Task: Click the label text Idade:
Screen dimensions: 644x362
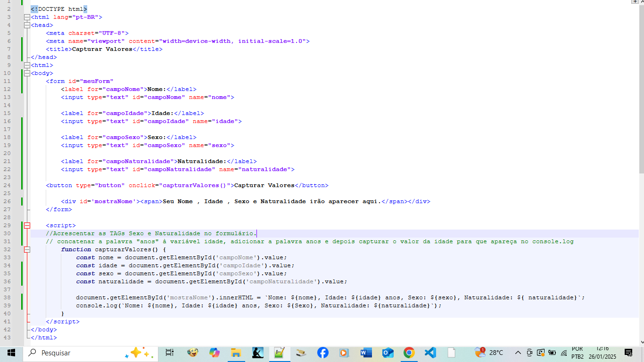Action: coord(163,113)
